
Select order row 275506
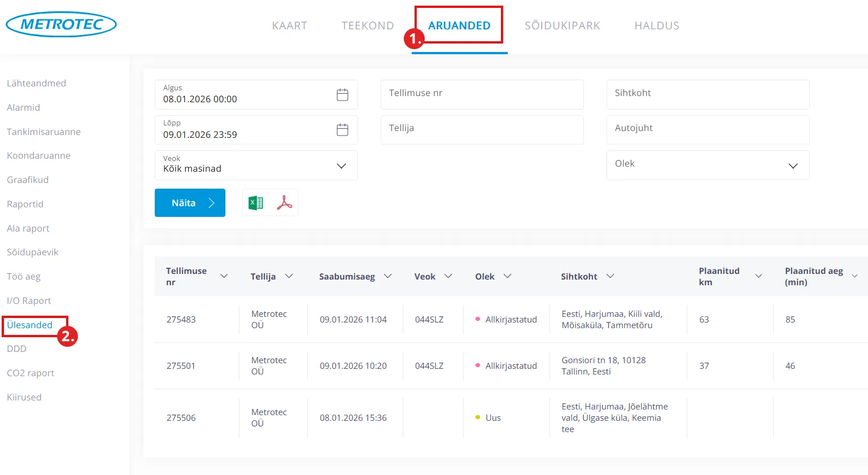[x=181, y=418]
